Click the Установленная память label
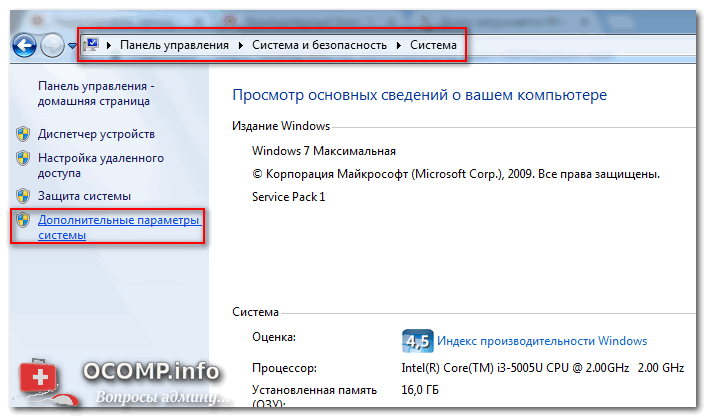707x418 pixels. (314, 395)
